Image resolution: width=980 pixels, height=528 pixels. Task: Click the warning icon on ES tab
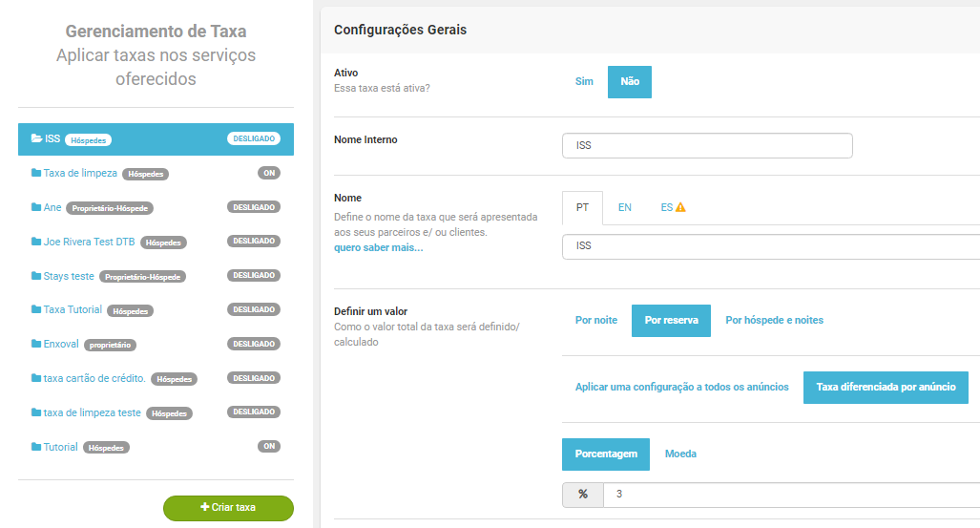tap(680, 207)
